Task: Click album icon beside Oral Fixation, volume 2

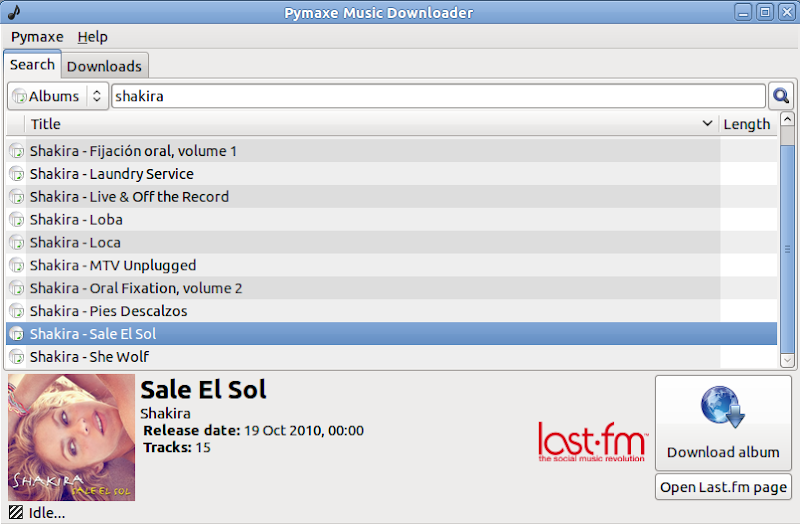Action: tap(17, 288)
